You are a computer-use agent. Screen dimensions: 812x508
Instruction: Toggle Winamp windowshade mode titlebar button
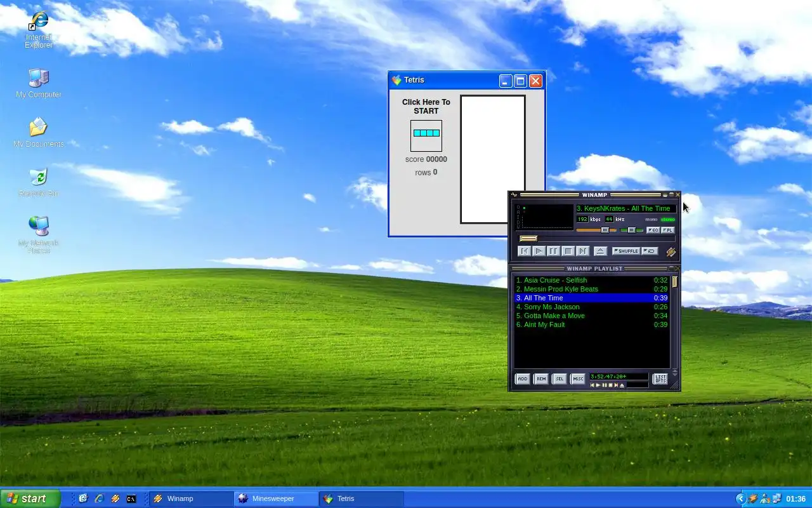tap(671, 195)
